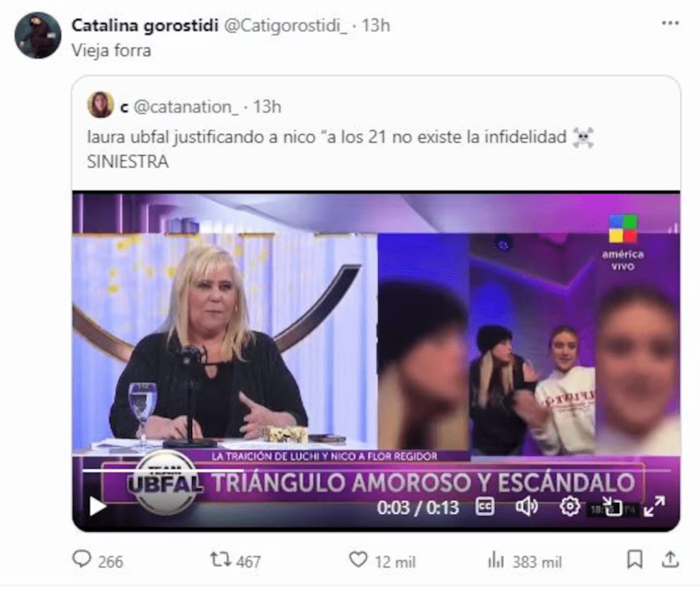The height and width of the screenshot is (590, 700).
Task: Seek along the video progress bar
Action: 377,470
